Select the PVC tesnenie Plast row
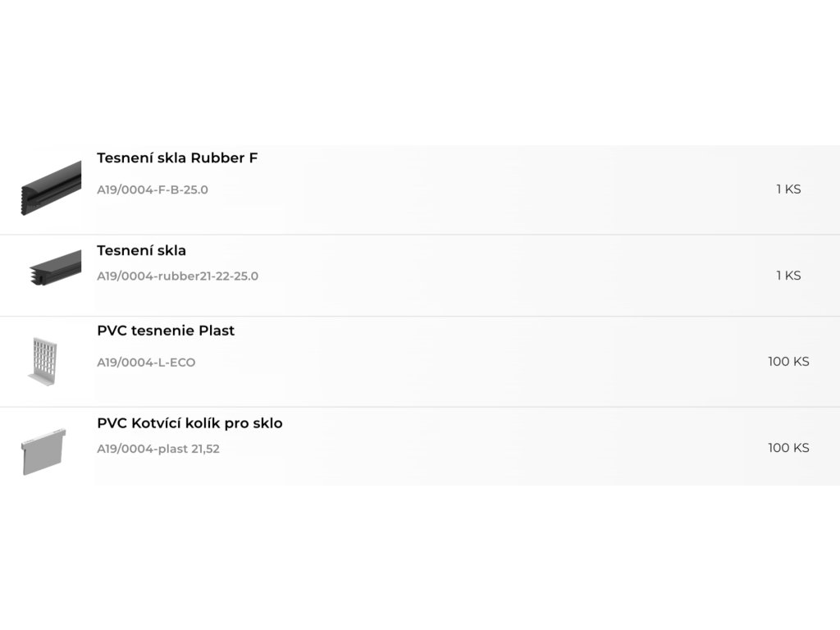Screen dimensions: 840x630 click(420, 362)
